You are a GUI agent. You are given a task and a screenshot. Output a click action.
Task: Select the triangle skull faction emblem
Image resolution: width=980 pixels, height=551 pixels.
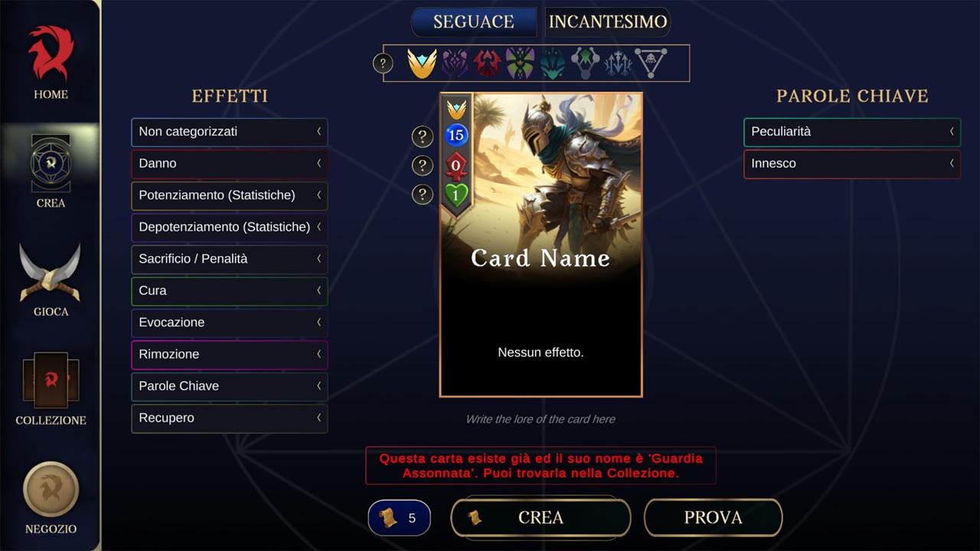pyautogui.click(x=652, y=63)
